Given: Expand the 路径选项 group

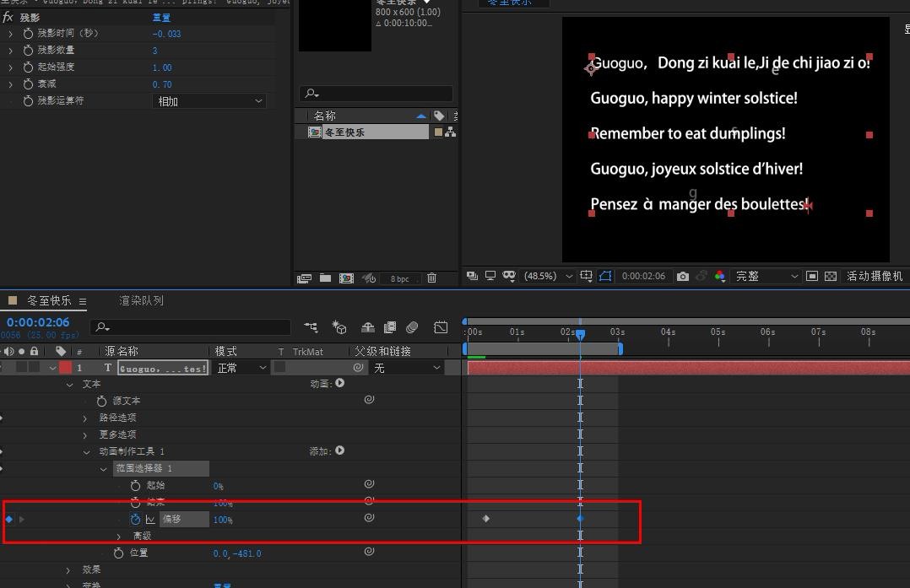Looking at the screenshot, I should tap(85, 418).
